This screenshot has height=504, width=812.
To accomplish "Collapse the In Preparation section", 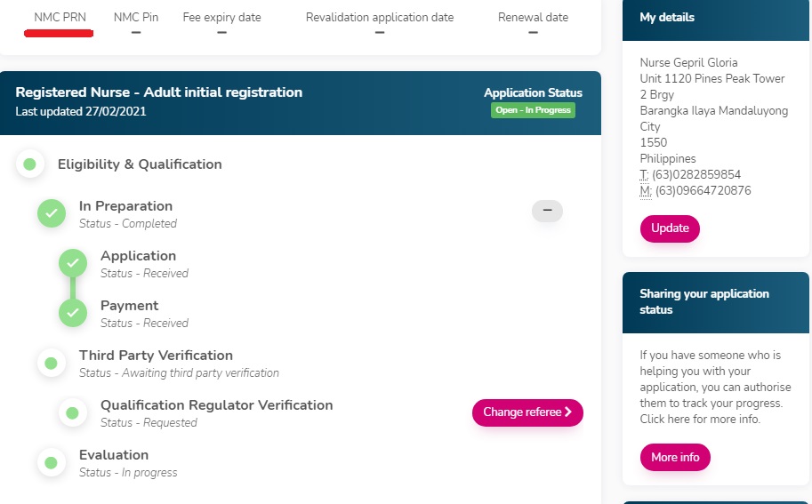I will coord(547,211).
